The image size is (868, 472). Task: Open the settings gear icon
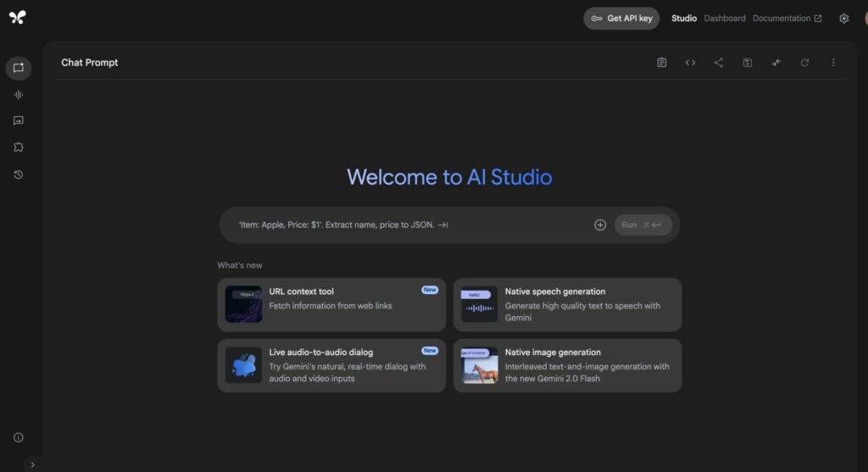point(843,19)
